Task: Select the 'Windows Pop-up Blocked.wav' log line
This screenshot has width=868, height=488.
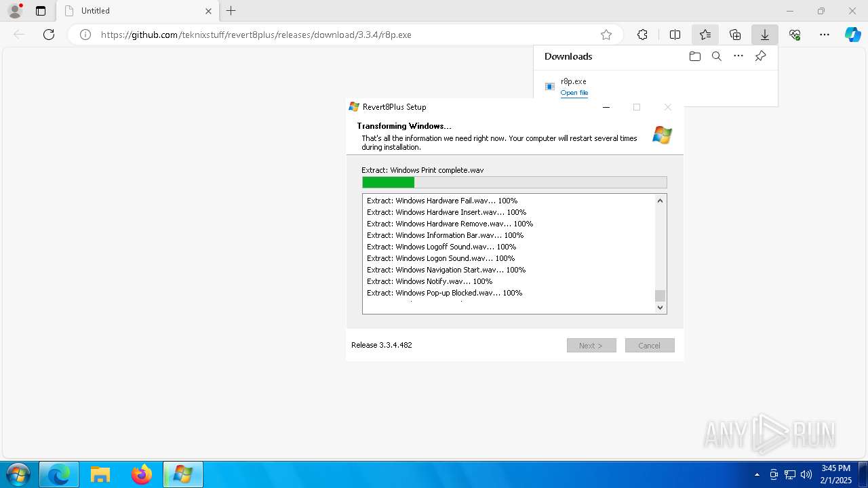Action: coord(445,293)
